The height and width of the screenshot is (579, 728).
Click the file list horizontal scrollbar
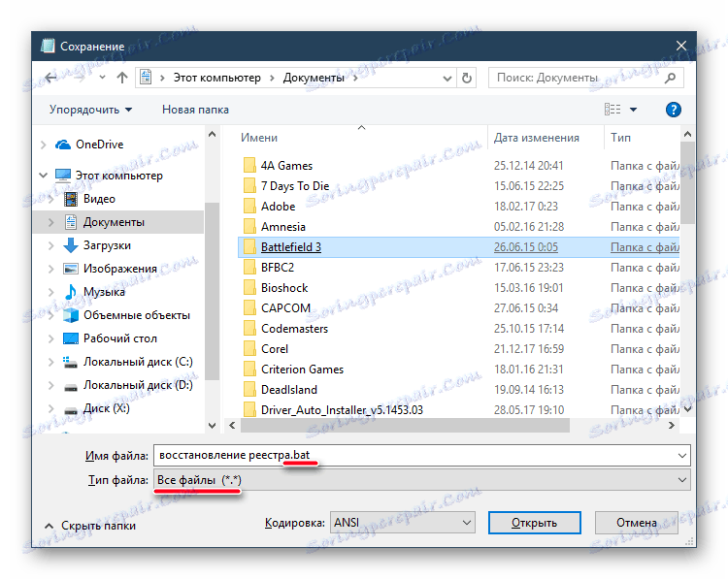(405, 426)
